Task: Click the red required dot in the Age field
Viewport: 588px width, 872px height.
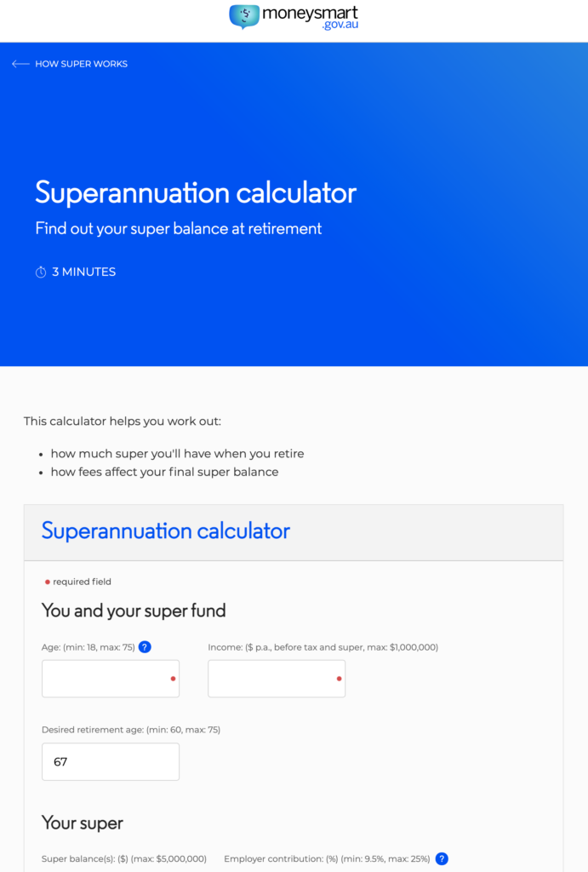Action: click(173, 679)
